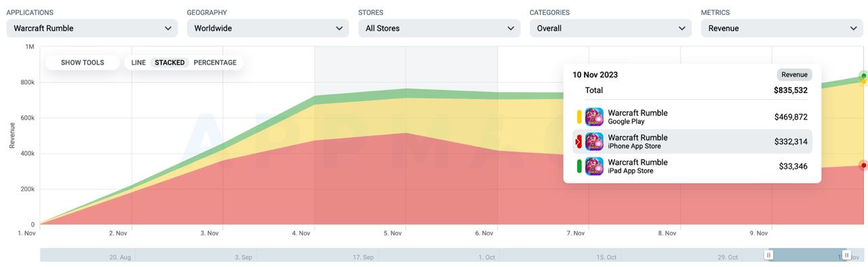This screenshot has width=868, height=267.
Task: Click the selected range in the timeline navigator
Action: [808, 255]
